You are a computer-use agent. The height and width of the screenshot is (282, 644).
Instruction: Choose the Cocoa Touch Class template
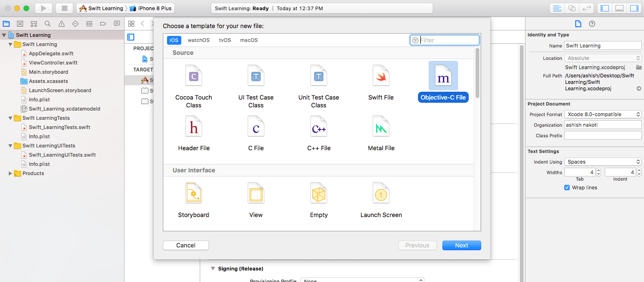pos(194,86)
